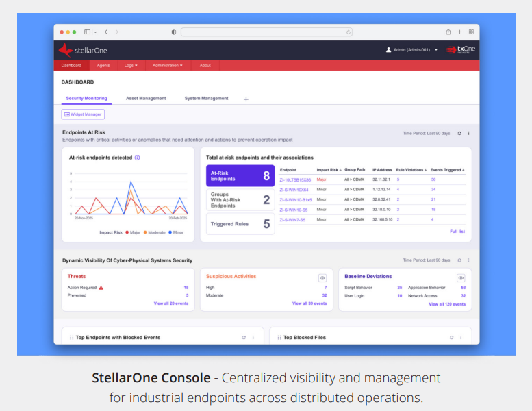Switch to Asset Management tab
The height and width of the screenshot is (411, 532).
pyautogui.click(x=146, y=99)
